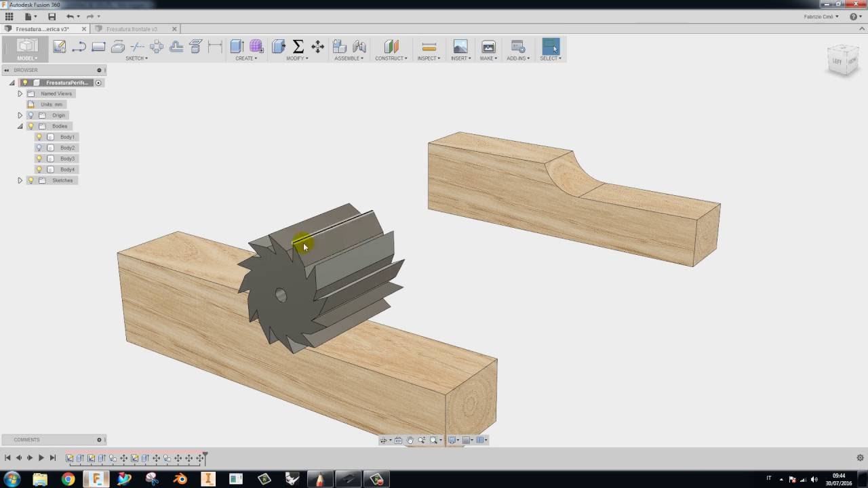Select the Measure inspect tool
Image resolution: width=868 pixels, height=488 pixels.
click(x=429, y=46)
